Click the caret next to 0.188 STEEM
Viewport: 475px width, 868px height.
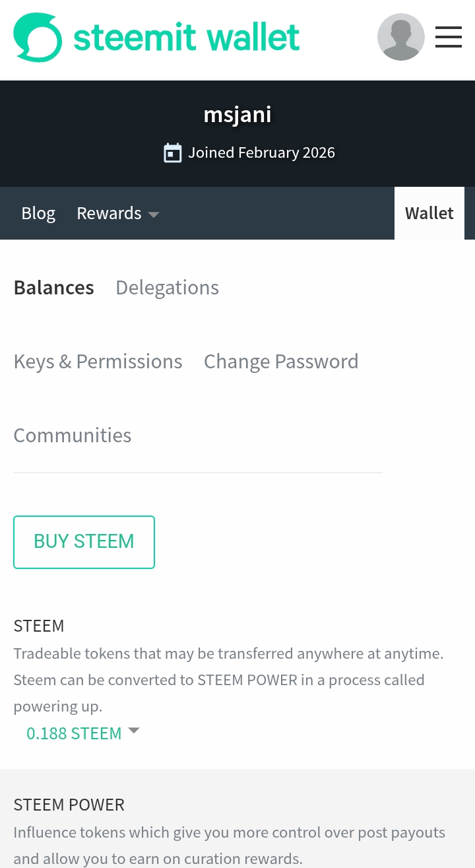tap(134, 731)
